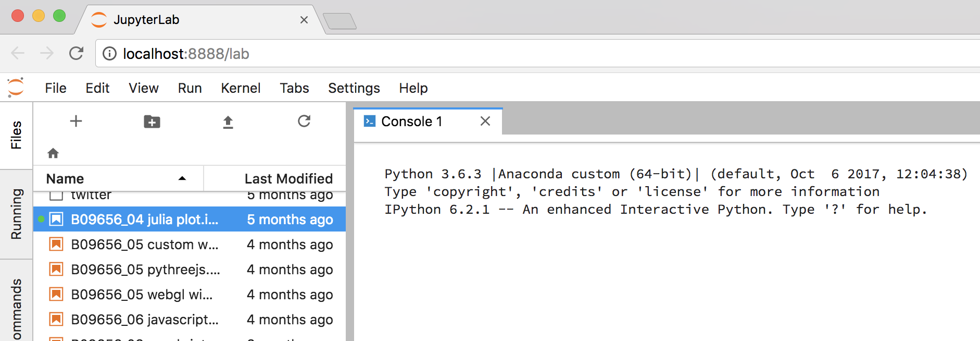Viewport: 980px width, 341px height.
Task: Click notebook icon of B09656_05 pythreejs
Action: click(x=56, y=269)
